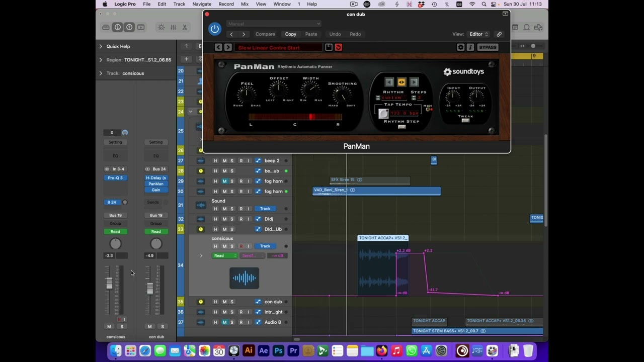Viewport: 644px width, 362px height.
Task: Open preset name Slow Linear Centre Start
Action: [278, 48]
